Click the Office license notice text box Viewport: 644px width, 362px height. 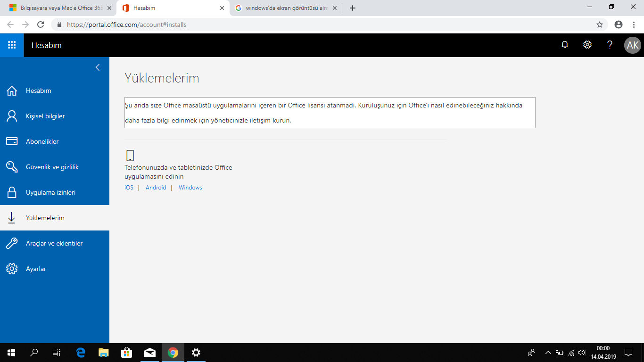[330, 113]
